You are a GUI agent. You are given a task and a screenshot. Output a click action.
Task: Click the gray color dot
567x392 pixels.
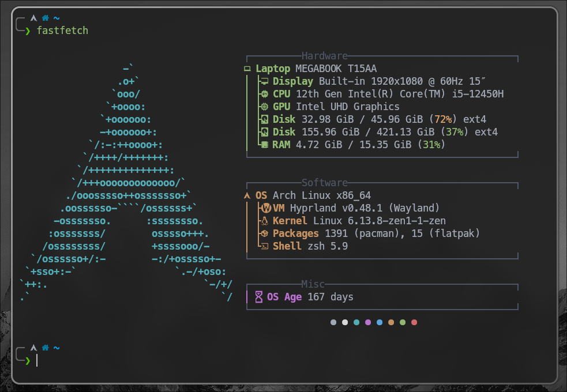333,322
